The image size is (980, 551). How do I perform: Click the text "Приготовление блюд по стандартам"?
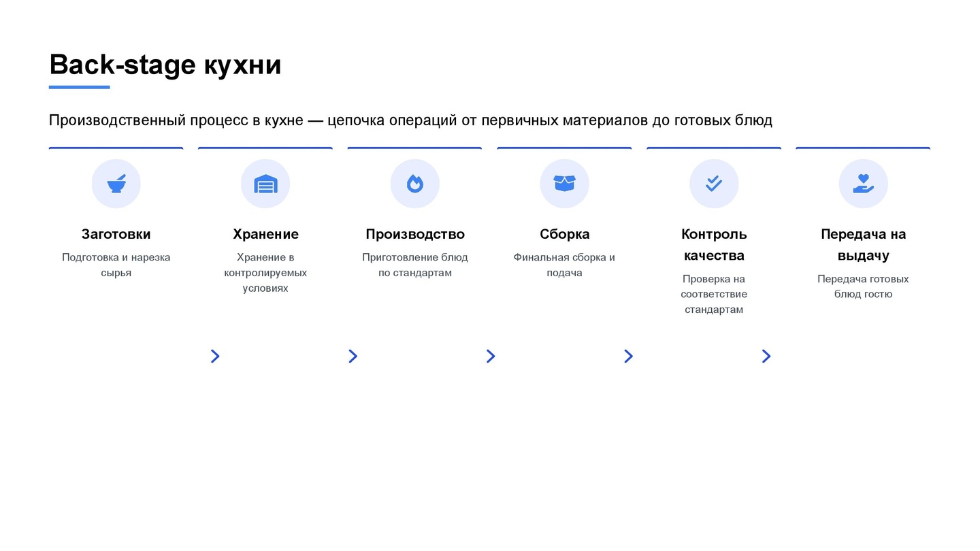tap(415, 265)
